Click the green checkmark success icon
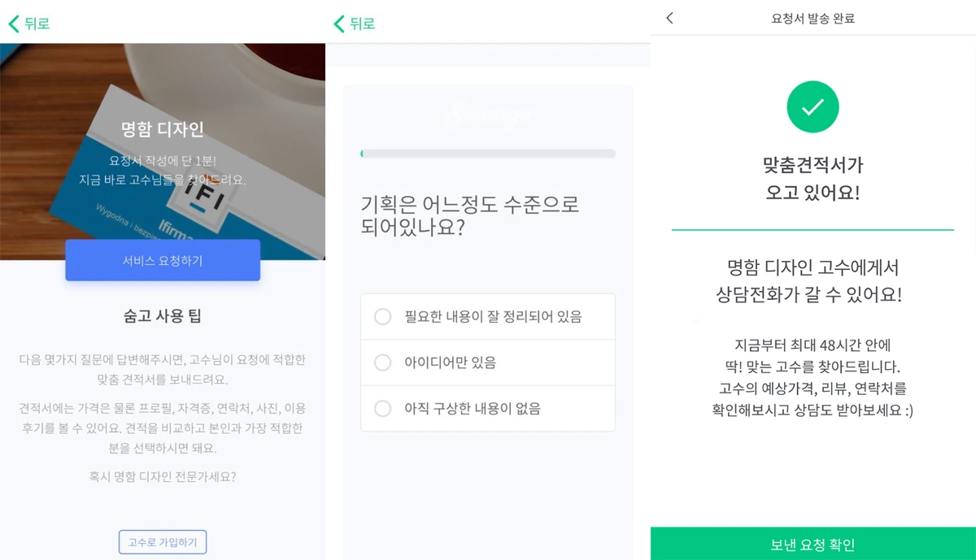The width and height of the screenshot is (976, 560). tap(813, 107)
